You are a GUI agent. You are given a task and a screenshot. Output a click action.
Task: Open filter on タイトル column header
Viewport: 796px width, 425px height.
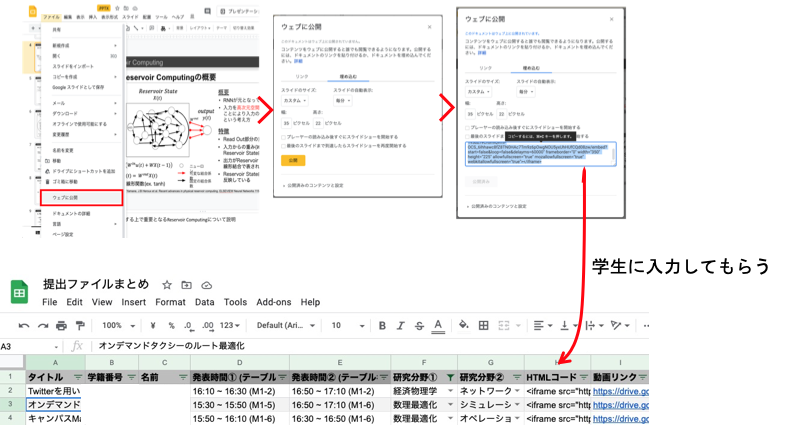(x=78, y=377)
